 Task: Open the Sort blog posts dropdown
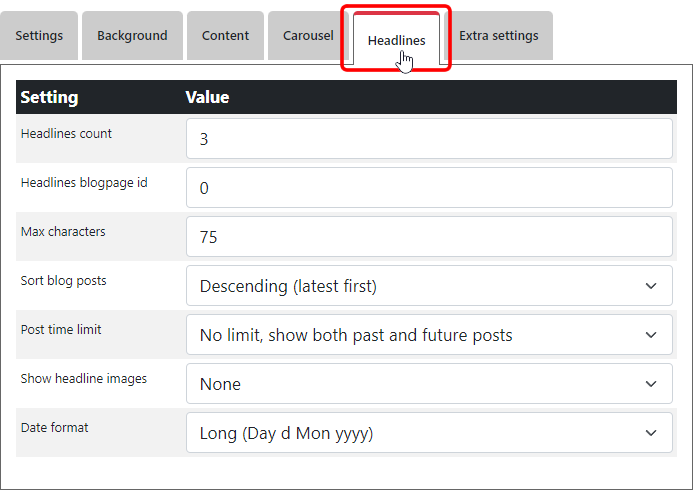[x=429, y=286]
